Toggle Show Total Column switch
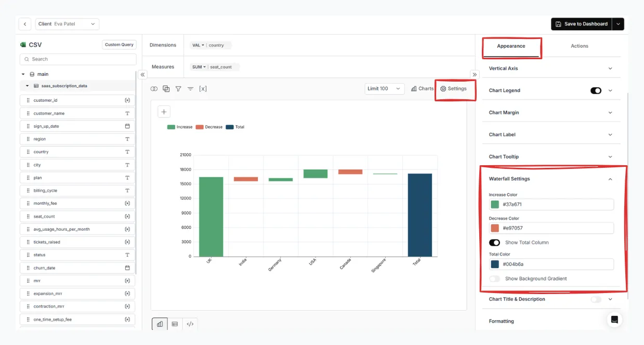Viewport: 644px width, 345px height. pos(494,243)
